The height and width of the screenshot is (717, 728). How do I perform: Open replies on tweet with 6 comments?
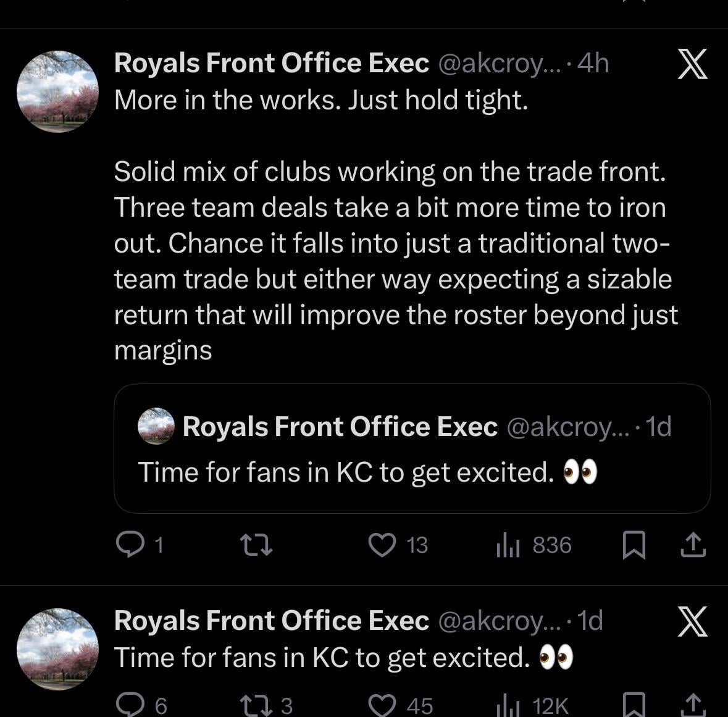[130, 705]
